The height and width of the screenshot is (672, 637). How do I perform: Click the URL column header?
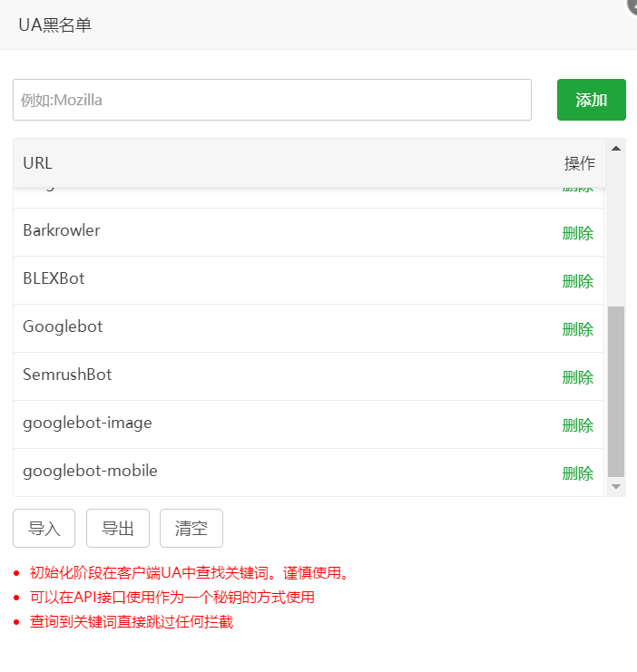[38, 163]
